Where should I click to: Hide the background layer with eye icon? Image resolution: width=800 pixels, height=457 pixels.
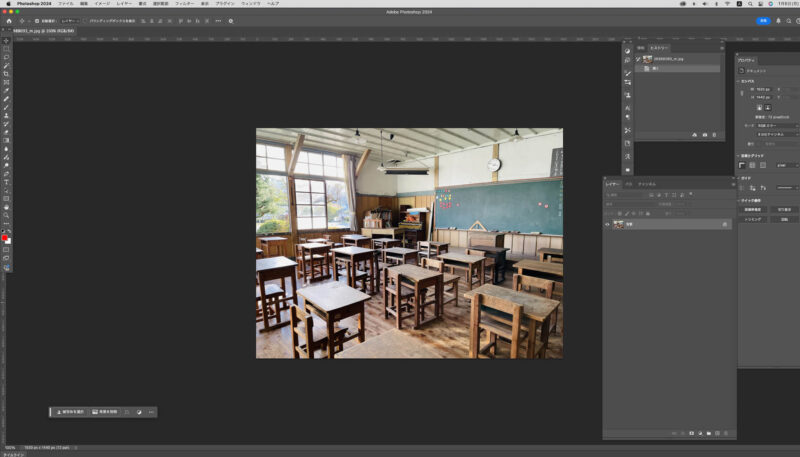(607, 224)
